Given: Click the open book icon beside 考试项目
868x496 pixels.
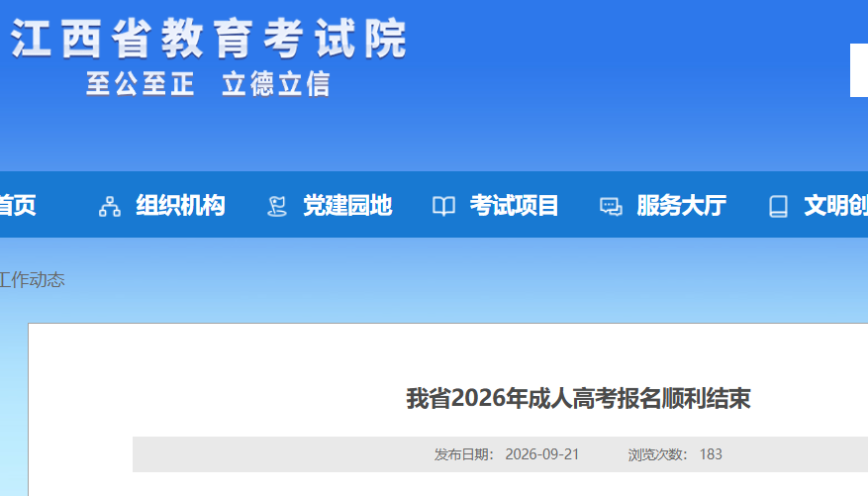Looking at the screenshot, I should pos(443,207).
